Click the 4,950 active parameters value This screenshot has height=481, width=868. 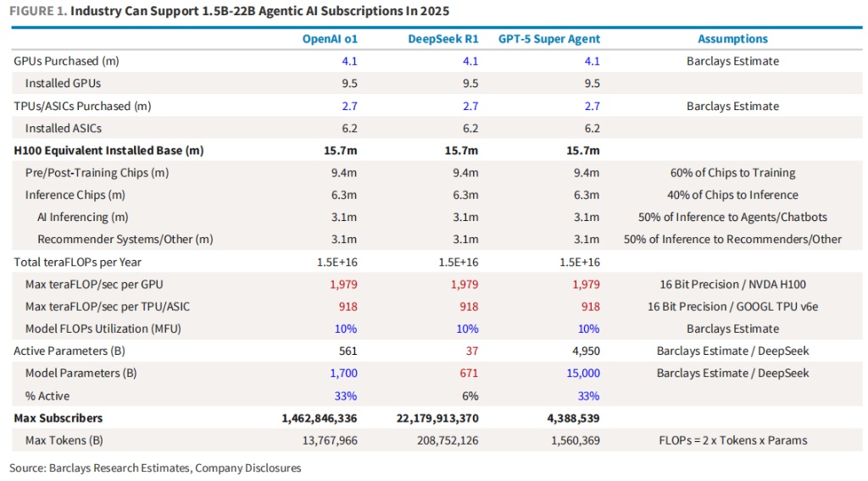point(585,351)
